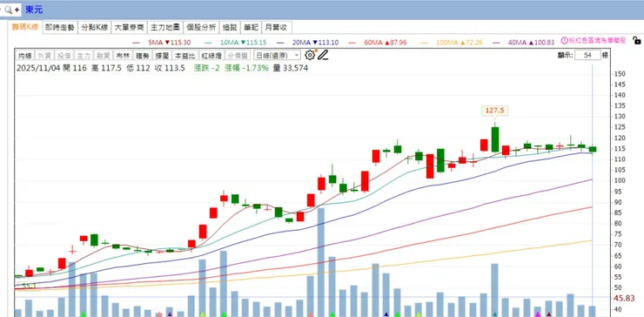The height and width of the screenshot is (317, 644).
Task: Click the 粉紅色區塊為庫藏股 notice link
Action: pos(597,41)
